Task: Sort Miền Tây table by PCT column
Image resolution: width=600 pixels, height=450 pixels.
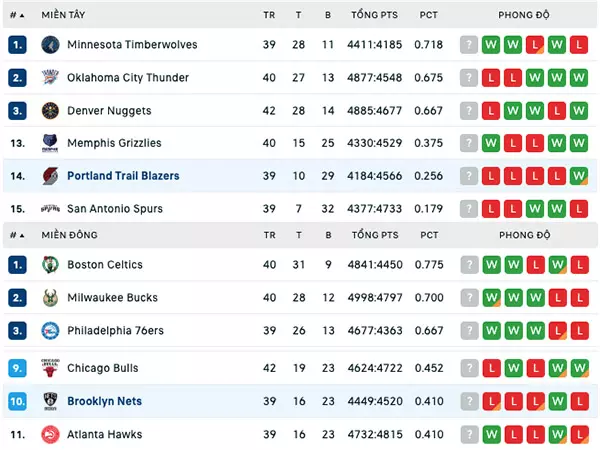Action: [428, 15]
